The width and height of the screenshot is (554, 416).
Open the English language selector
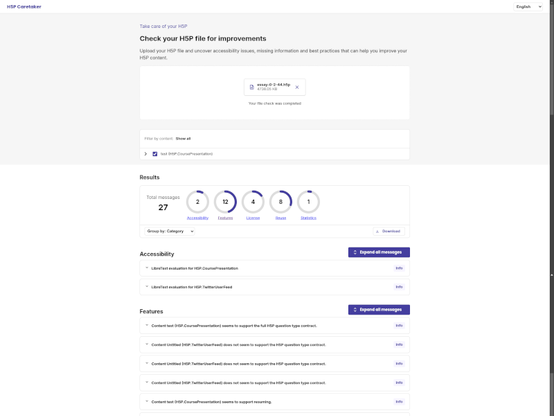pos(528,7)
